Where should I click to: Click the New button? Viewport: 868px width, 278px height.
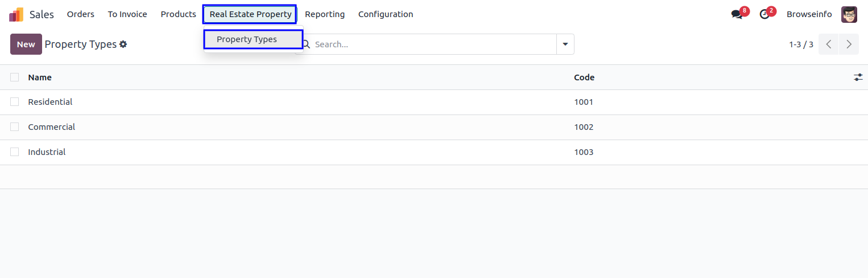pyautogui.click(x=26, y=44)
